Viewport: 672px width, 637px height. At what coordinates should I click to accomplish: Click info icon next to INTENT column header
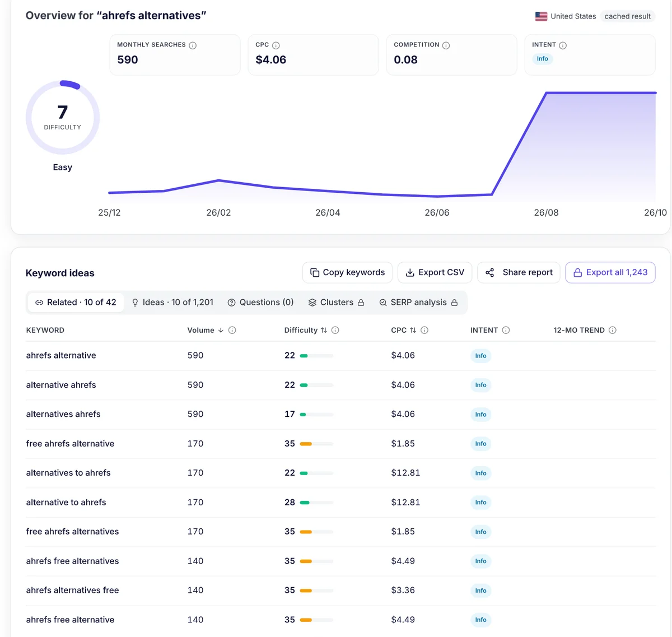tap(506, 330)
